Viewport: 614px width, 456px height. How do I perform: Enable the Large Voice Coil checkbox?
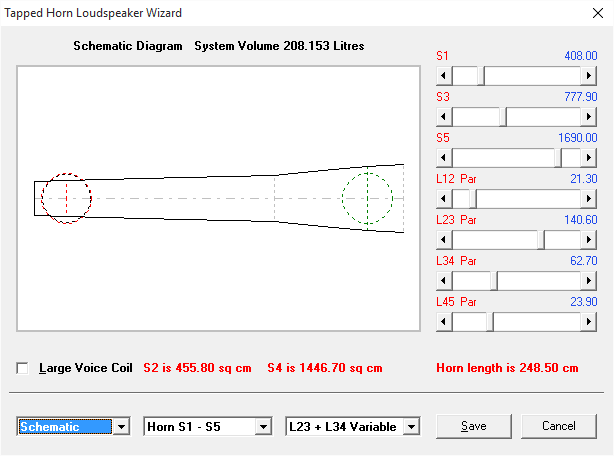pyautogui.click(x=22, y=368)
